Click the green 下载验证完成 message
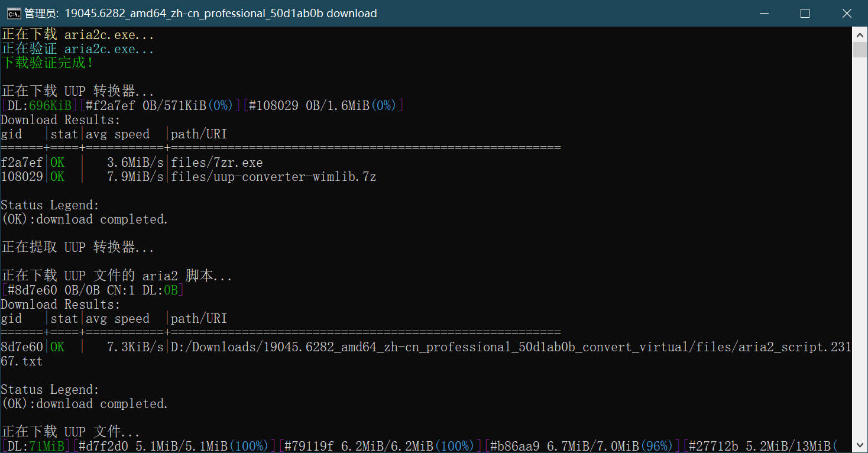The width and height of the screenshot is (868, 453). point(47,63)
